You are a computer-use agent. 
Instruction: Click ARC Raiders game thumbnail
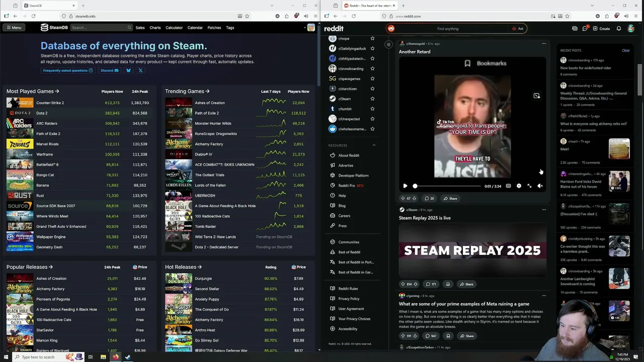(20, 123)
